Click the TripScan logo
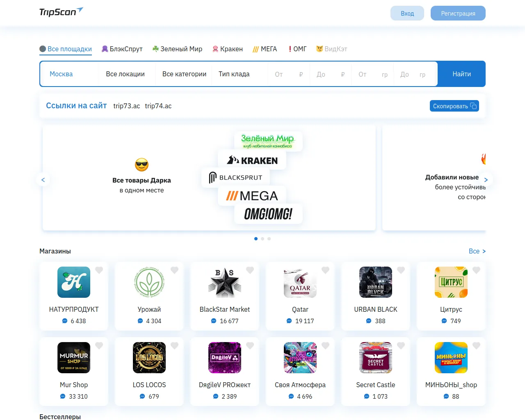This screenshot has height=420, width=525. click(x=61, y=12)
